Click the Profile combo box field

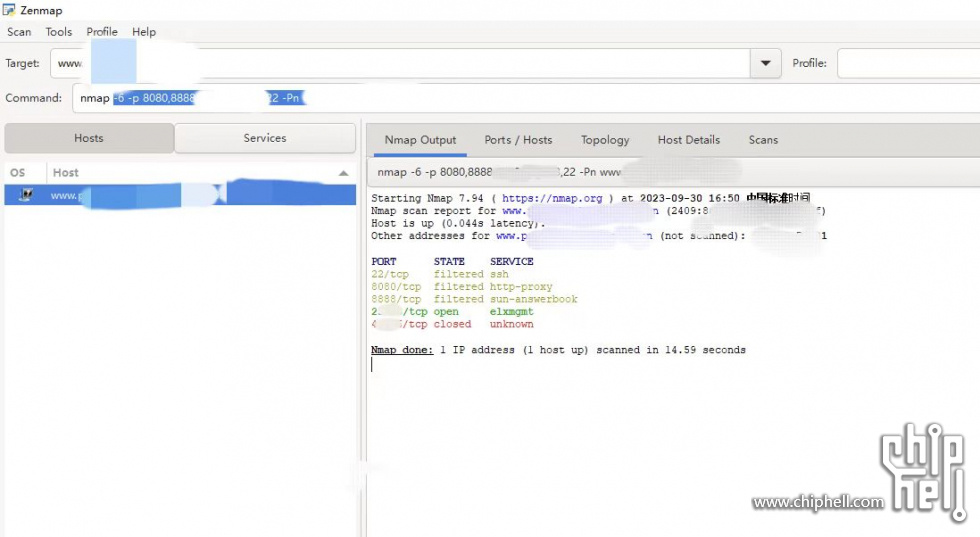[x=909, y=63]
